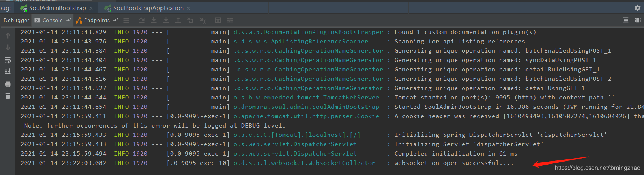Click the log line ending batchEnabledUsingPOST_1
Viewport: 644px width, 175px height.
(316, 51)
